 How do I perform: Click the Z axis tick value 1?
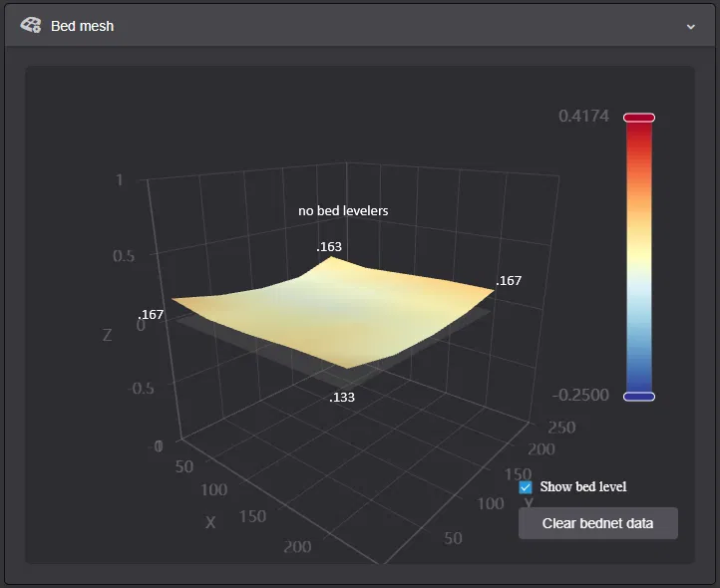(x=120, y=179)
